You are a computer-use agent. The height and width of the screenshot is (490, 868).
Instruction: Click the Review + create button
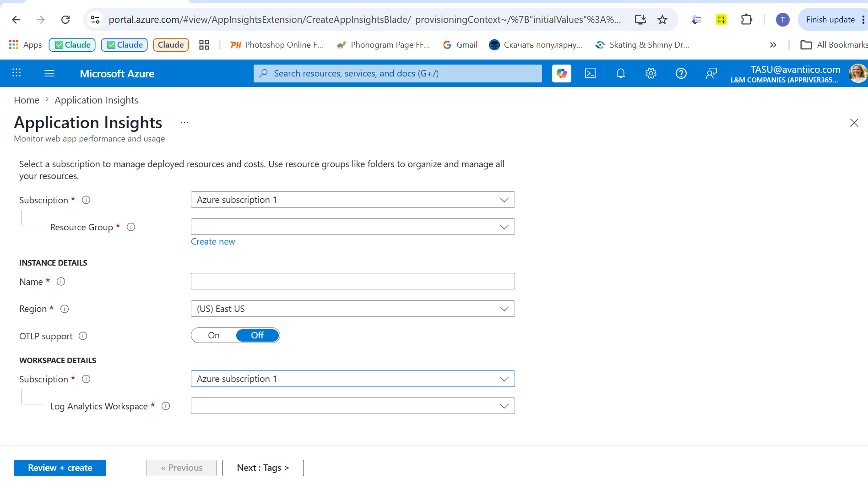[x=60, y=468]
